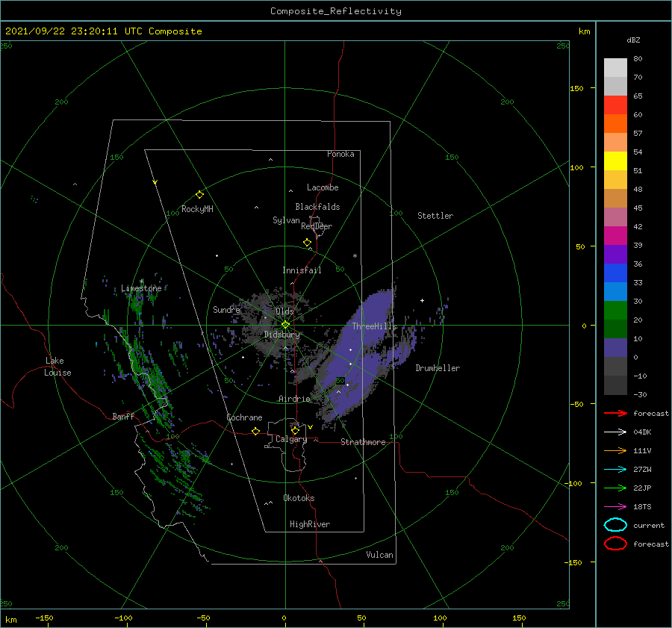Click the yellow radar-center diamond near Olds
This screenshot has width=672, height=628.
(285, 325)
